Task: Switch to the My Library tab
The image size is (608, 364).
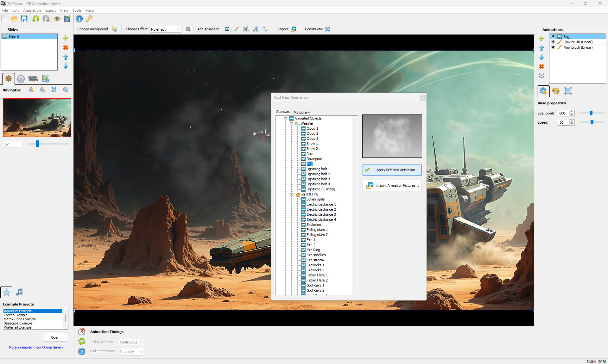Action: 301,112
